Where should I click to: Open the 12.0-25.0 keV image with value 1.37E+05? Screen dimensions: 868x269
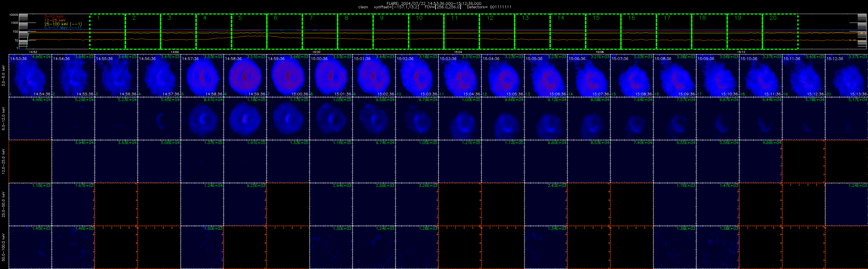[x=202, y=161]
